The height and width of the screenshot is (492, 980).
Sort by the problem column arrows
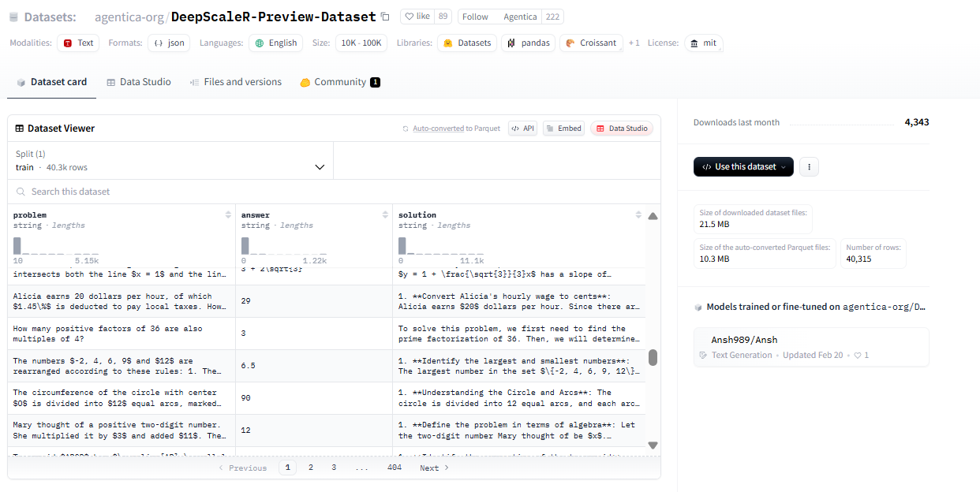(229, 214)
